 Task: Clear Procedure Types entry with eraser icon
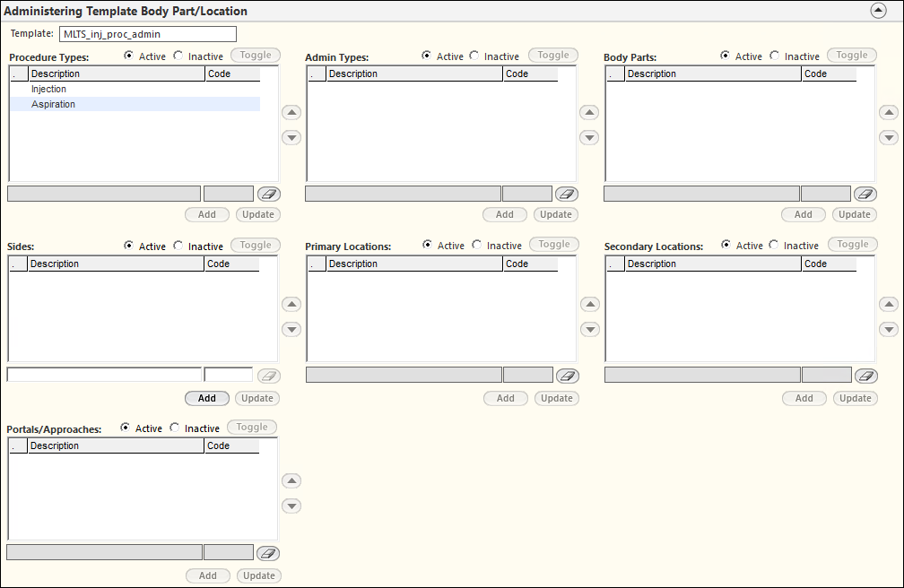(x=269, y=195)
